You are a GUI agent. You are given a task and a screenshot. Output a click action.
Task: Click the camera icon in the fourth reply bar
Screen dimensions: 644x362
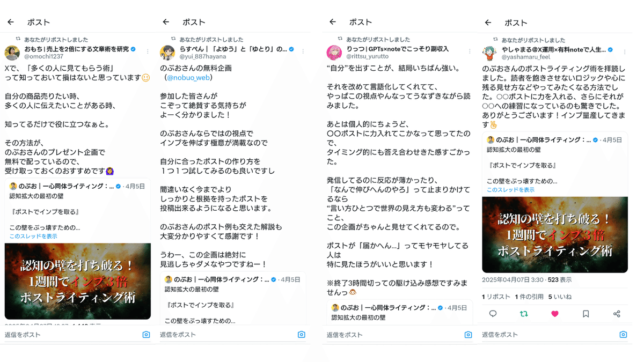pyautogui.click(x=623, y=335)
